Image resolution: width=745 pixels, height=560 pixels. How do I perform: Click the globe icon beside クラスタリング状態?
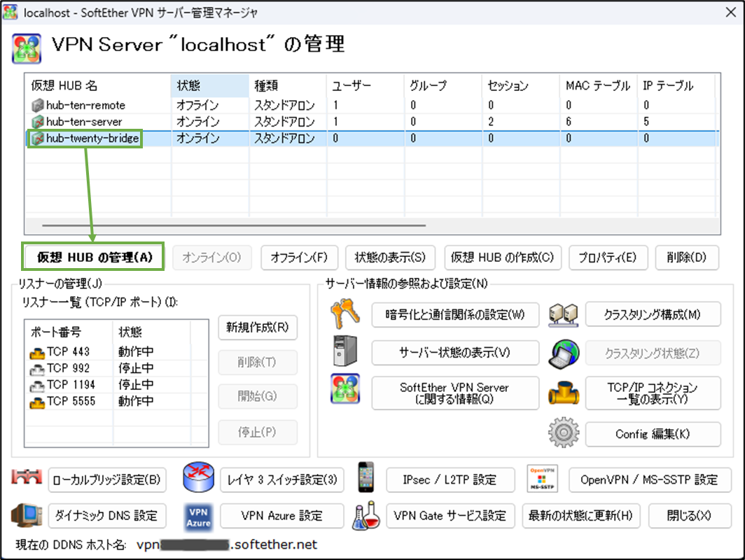(564, 353)
